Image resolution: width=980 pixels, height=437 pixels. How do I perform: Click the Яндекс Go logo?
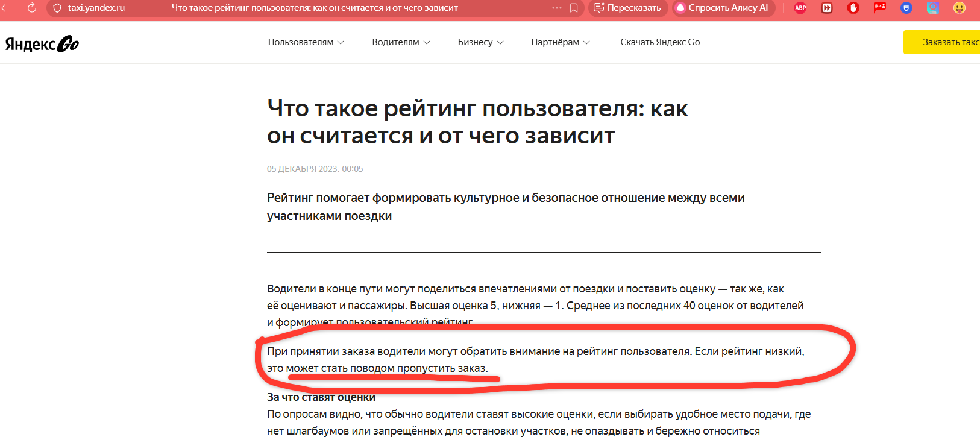click(x=42, y=43)
